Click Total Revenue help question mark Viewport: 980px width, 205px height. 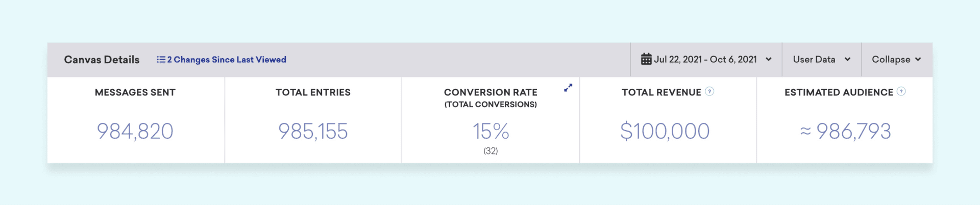coord(709,92)
